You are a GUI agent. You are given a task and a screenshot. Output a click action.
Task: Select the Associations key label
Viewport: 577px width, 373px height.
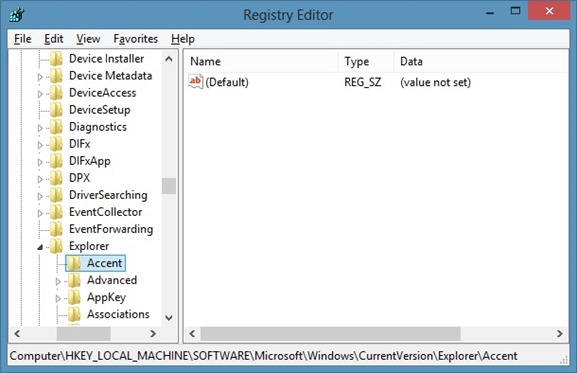[118, 314]
